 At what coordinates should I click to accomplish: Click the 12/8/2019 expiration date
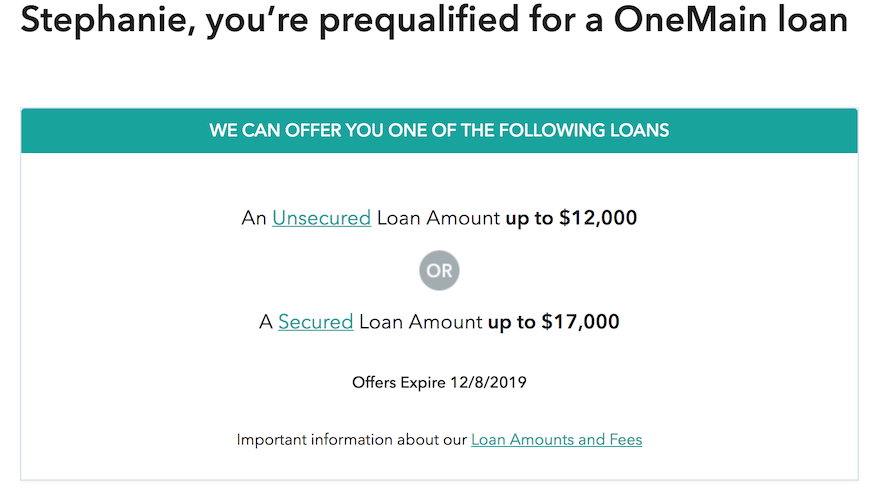[488, 383]
